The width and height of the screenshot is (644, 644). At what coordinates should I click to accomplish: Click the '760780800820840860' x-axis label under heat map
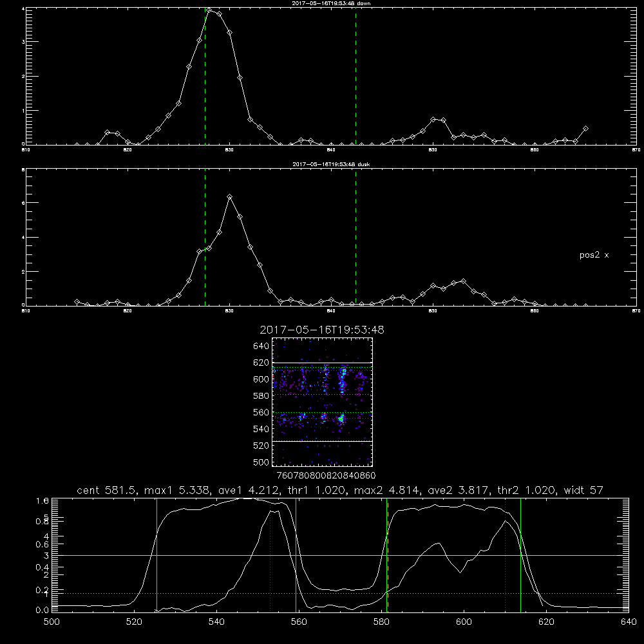(x=326, y=476)
